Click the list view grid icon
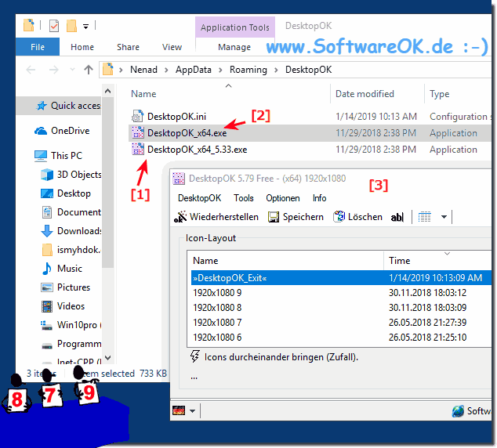This screenshot has width=497, height=448. pos(424,217)
